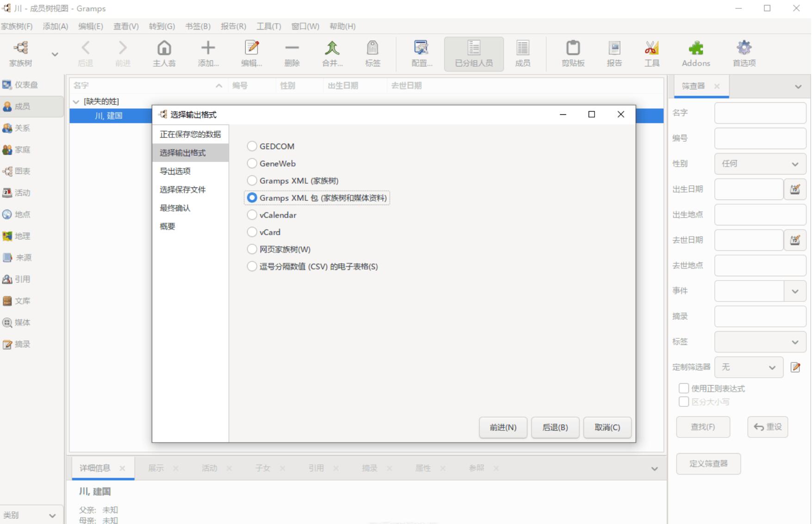Click 取消(C) in export dialog
Image resolution: width=812 pixels, height=524 pixels.
(607, 427)
